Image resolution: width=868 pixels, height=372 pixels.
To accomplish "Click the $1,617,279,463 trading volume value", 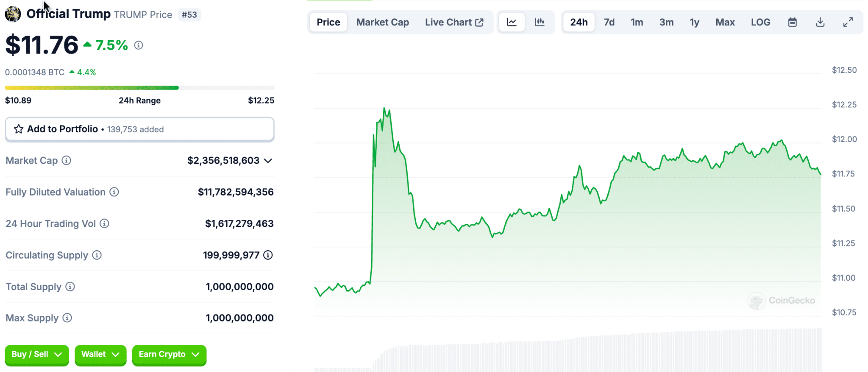I will (x=239, y=224).
